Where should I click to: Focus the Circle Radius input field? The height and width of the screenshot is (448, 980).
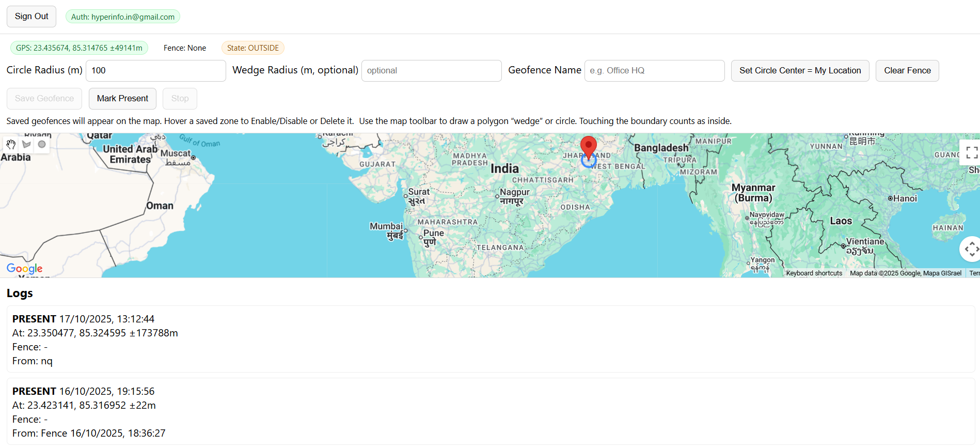[156, 71]
